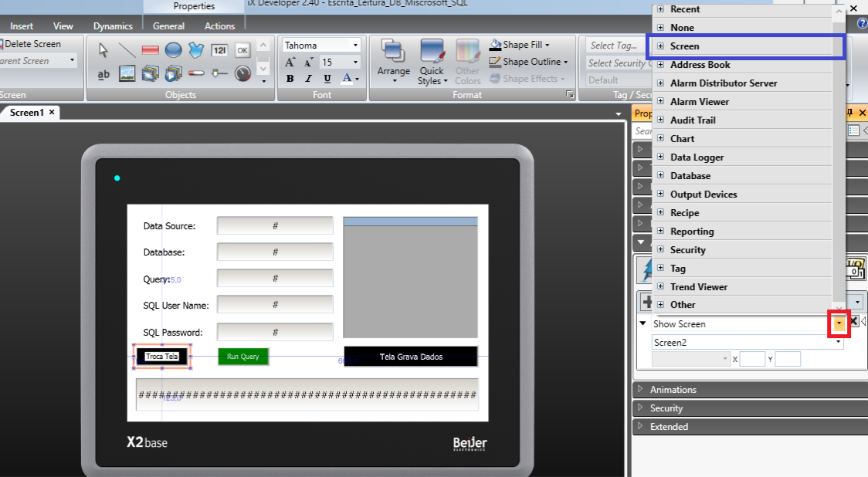Insert the OK Button object
This screenshot has height=477, width=868.
tap(242, 50)
